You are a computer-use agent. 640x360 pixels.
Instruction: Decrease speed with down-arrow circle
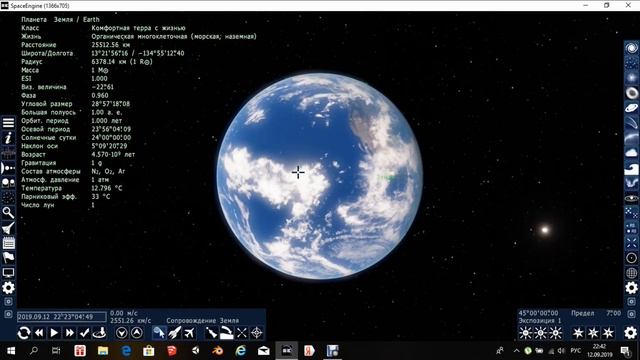pyautogui.click(x=121, y=333)
